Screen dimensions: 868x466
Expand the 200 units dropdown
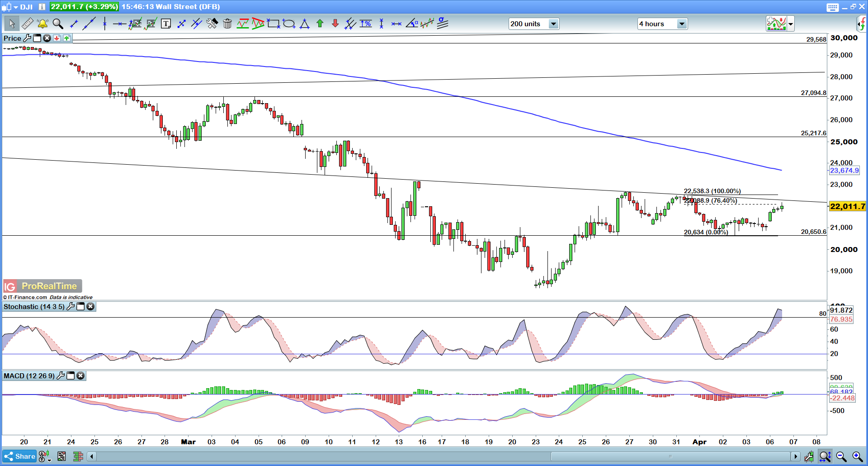[x=553, y=24]
